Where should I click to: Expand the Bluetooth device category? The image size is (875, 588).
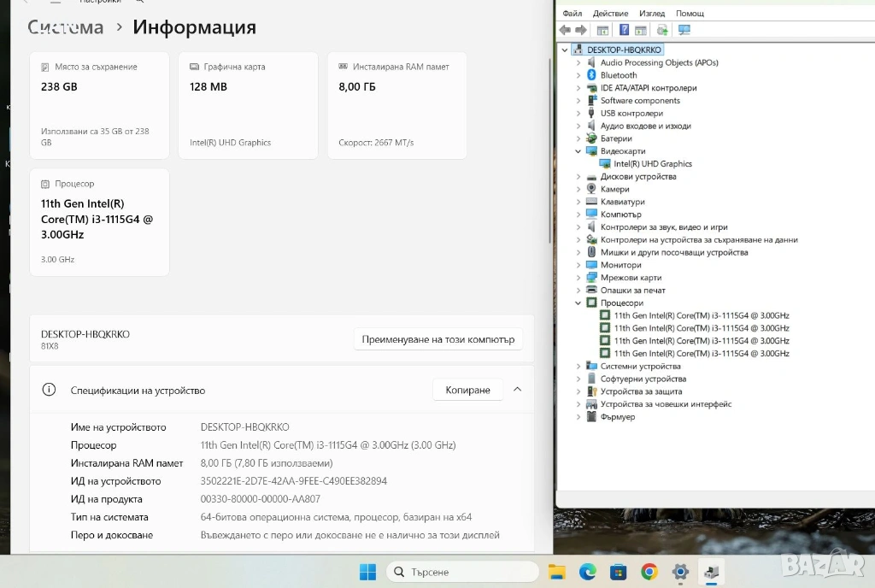pyautogui.click(x=578, y=75)
